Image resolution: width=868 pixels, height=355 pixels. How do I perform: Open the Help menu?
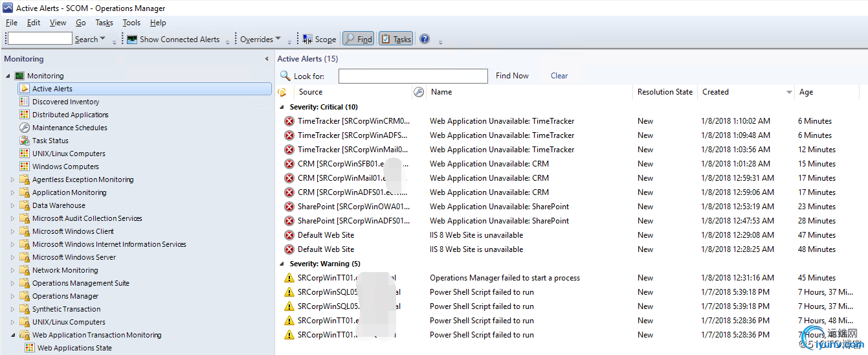158,23
